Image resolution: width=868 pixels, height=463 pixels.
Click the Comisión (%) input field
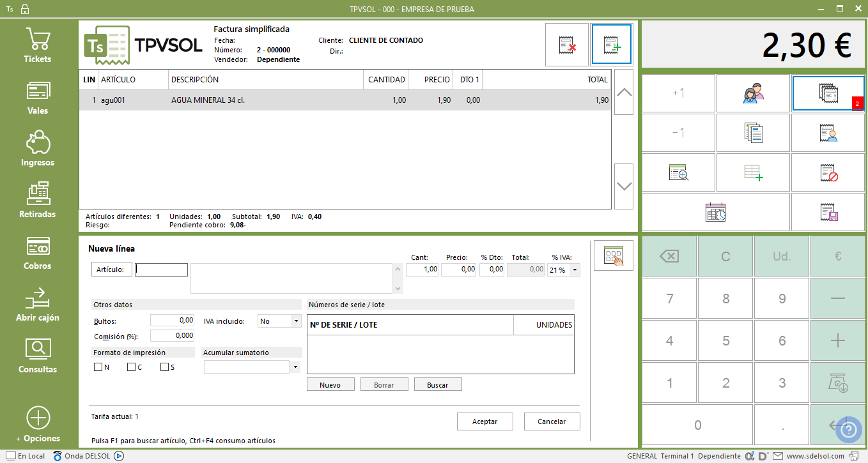click(x=172, y=335)
